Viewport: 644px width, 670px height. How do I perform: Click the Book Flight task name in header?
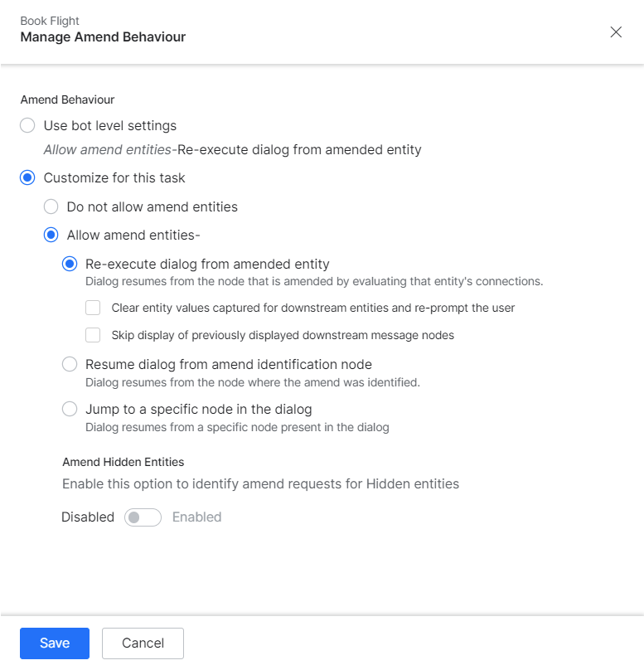50,21
